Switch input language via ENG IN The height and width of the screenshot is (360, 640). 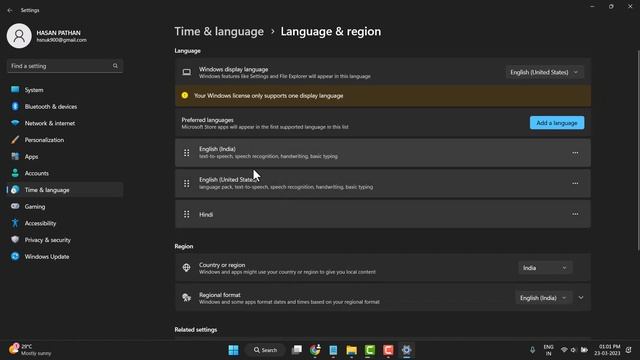pyautogui.click(x=549, y=350)
